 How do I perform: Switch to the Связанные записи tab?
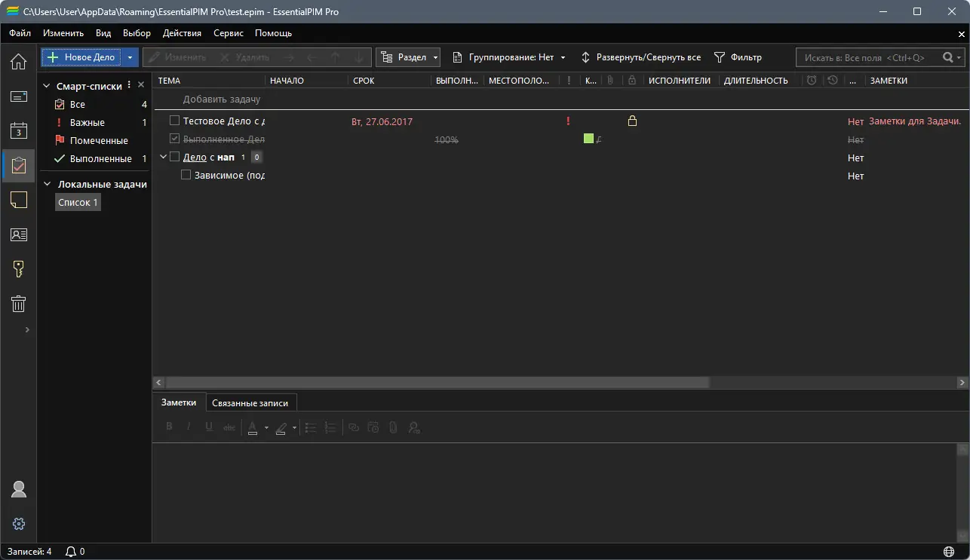(x=250, y=402)
